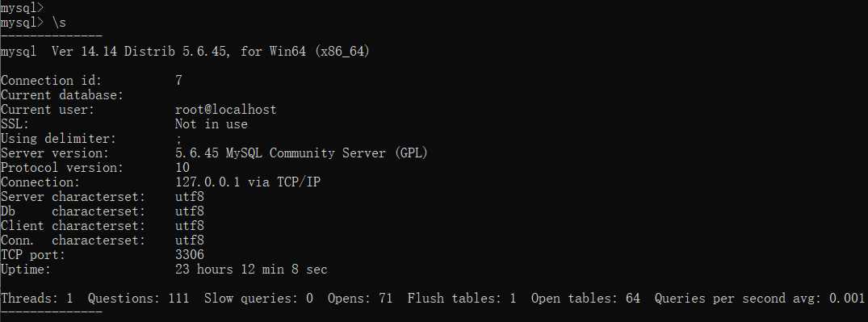868x322 pixels.
Task: Click the Protocol version value 10
Action: 182,168
